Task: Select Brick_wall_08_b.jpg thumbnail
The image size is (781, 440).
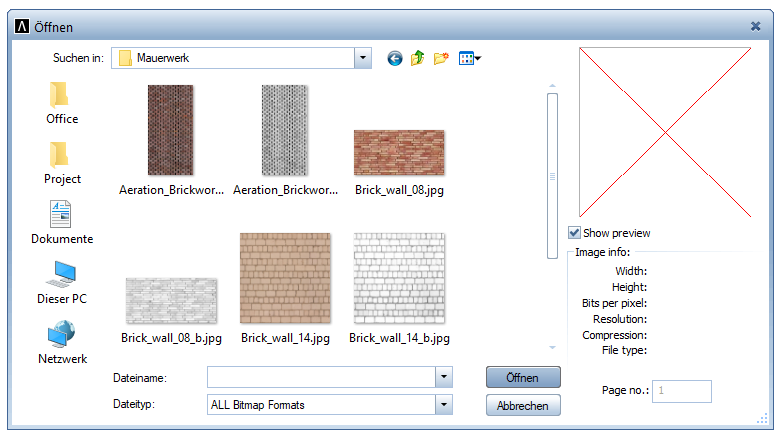Action: (171, 300)
